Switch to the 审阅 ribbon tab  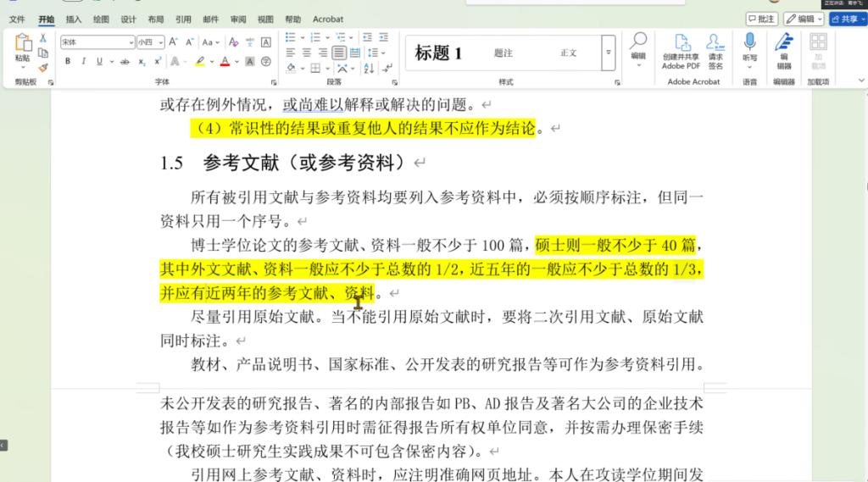point(238,19)
